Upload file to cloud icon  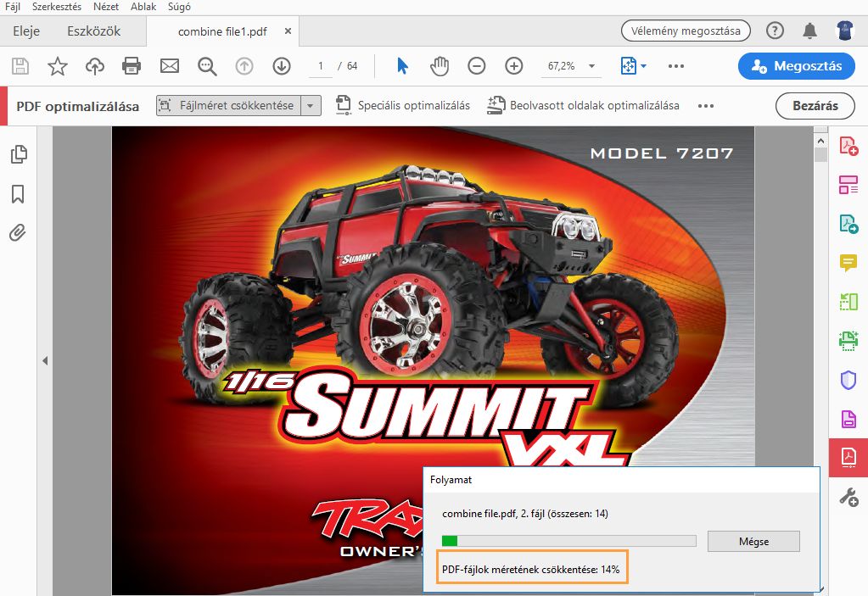point(95,66)
